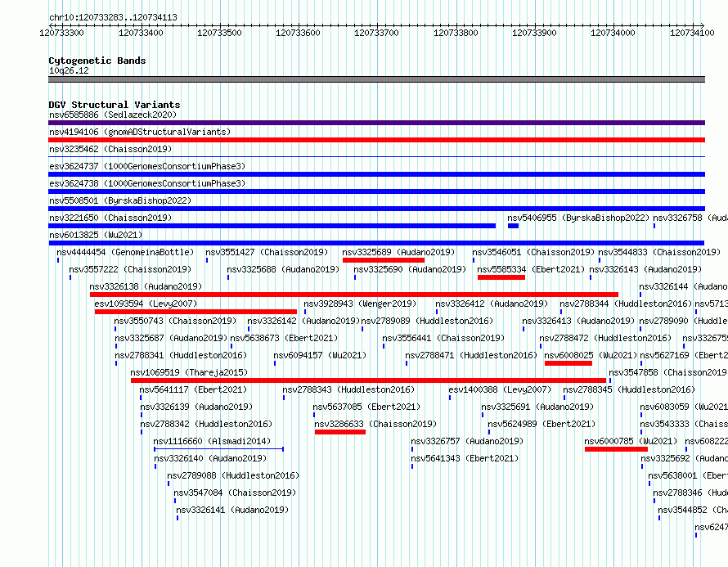Click nsv4444454 (GenomeinaBottle) label
The width and height of the screenshot is (728, 567).
click(x=125, y=252)
